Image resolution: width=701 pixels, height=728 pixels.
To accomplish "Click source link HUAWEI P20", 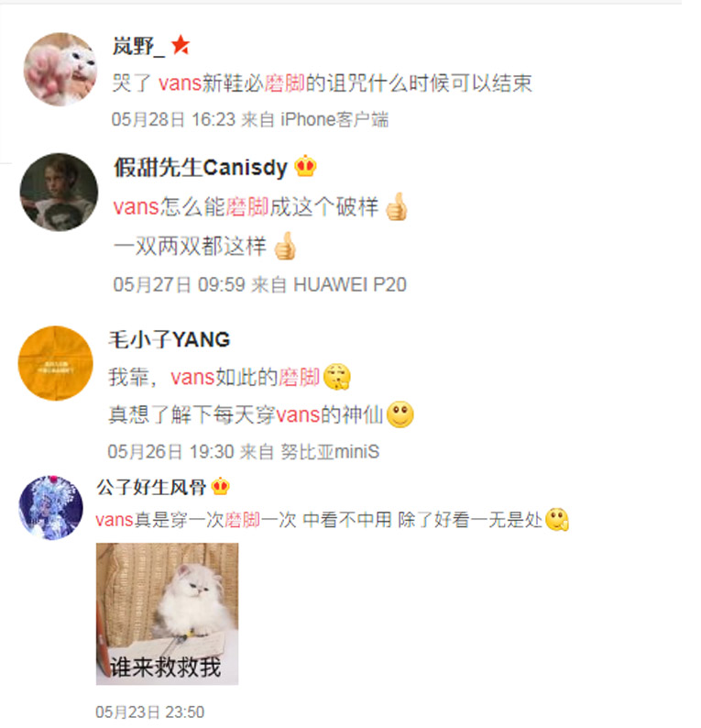I will pos(350,284).
